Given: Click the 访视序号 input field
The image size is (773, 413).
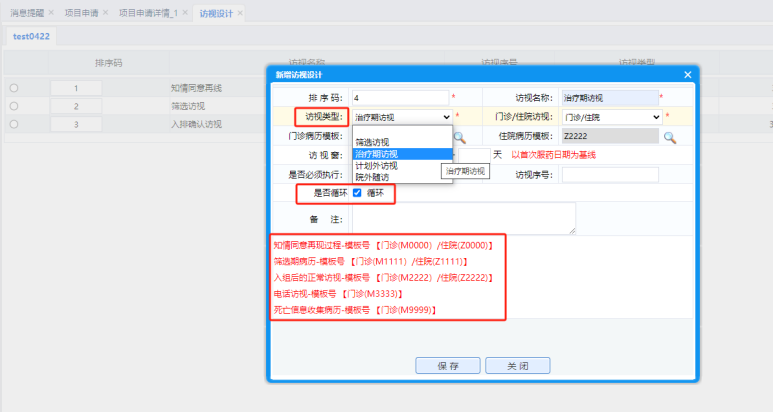Looking at the screenshot, I should click(x=610, y=175).
